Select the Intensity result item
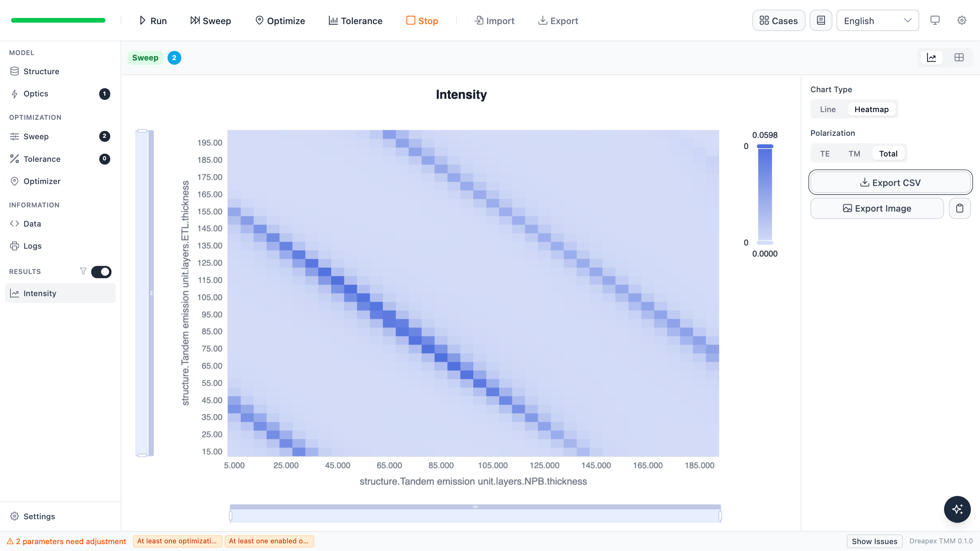The image size is (980, 551). [60, 293]
